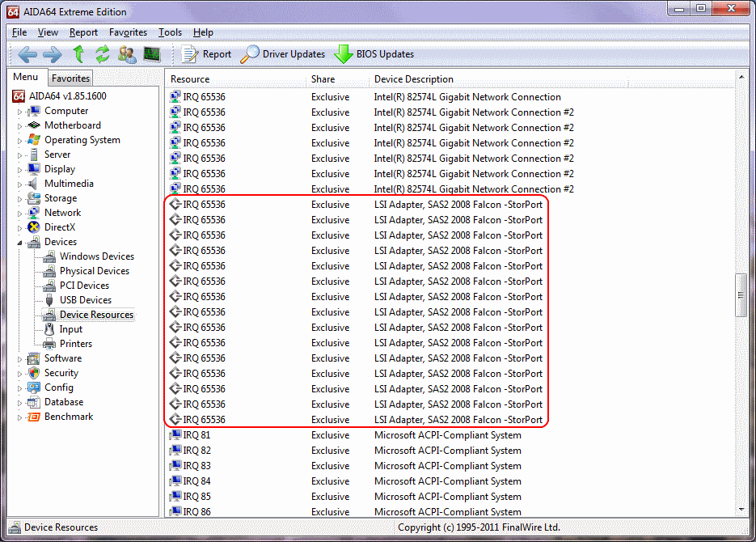The image size is (756, 542).
Task: Expand the Network tree node
Action: pyautogui.click(x=19, y=214)
